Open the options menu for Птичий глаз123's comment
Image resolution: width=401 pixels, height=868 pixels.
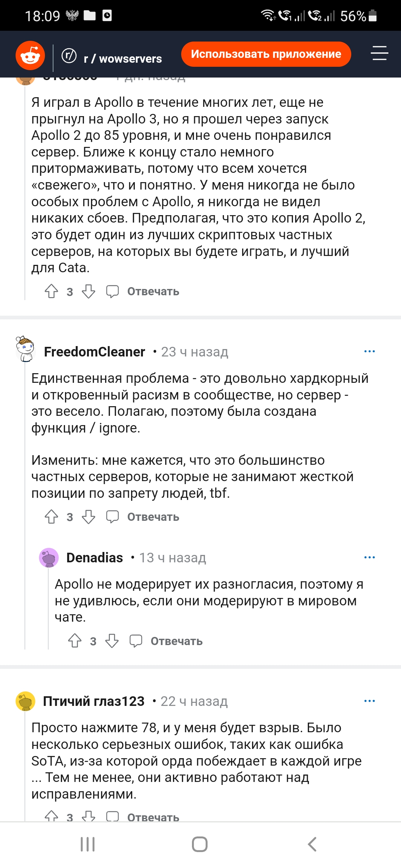pos(369,701)
